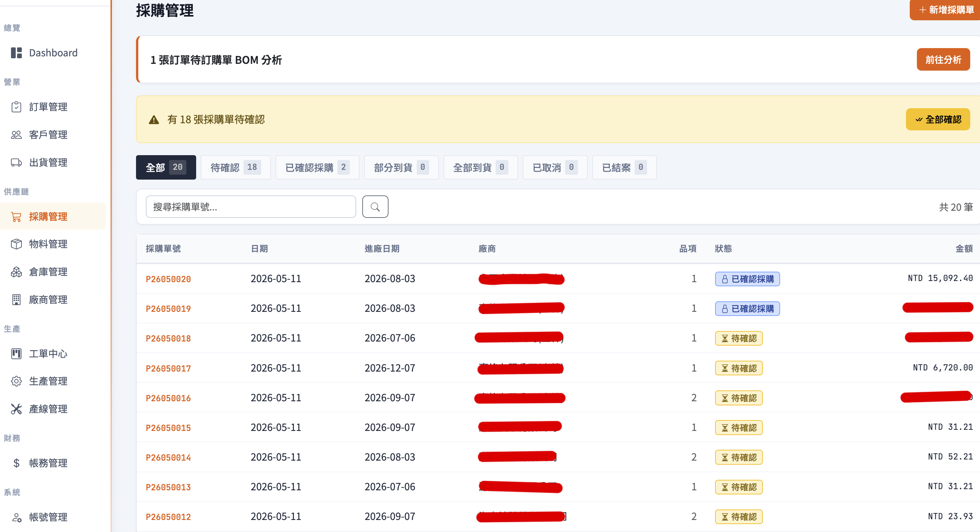Viewport: 980px width, 532px height.
Task: Switch to the 已取消 tab
Action: pos(555,167)
